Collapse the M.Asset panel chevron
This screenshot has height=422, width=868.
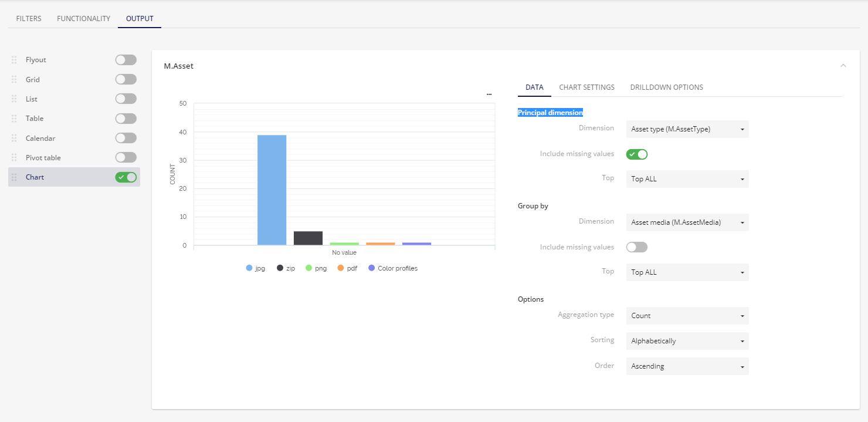pyautogui.click(x=843, y=66)
